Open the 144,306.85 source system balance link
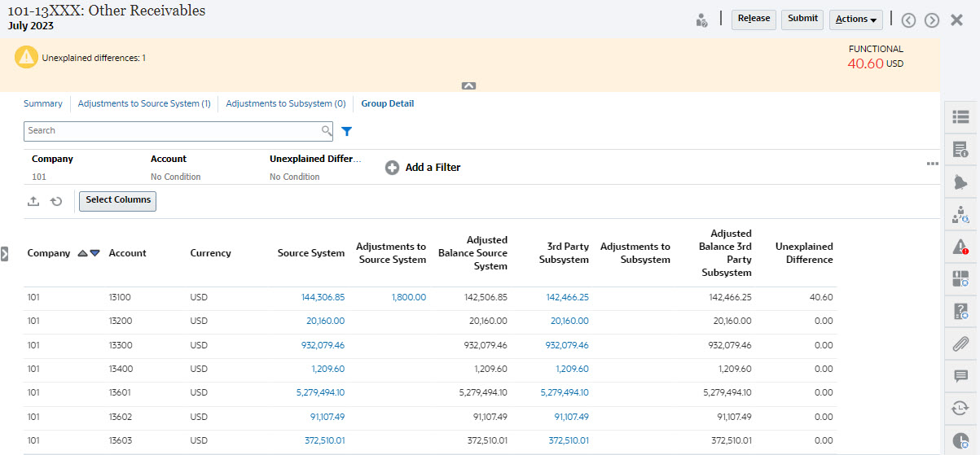This screenshot has height=455, width=980. [x=323, y=298]
